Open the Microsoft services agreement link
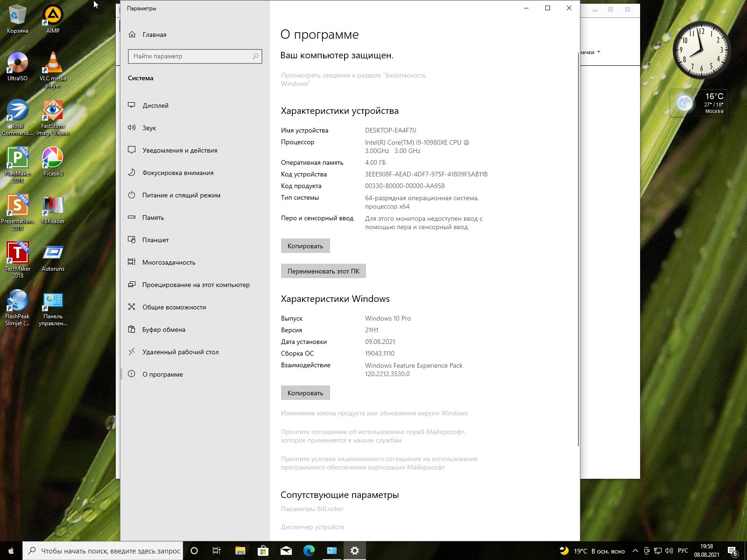Image resolution: width=747 pixels, height=560 pixels. [373, 436]
